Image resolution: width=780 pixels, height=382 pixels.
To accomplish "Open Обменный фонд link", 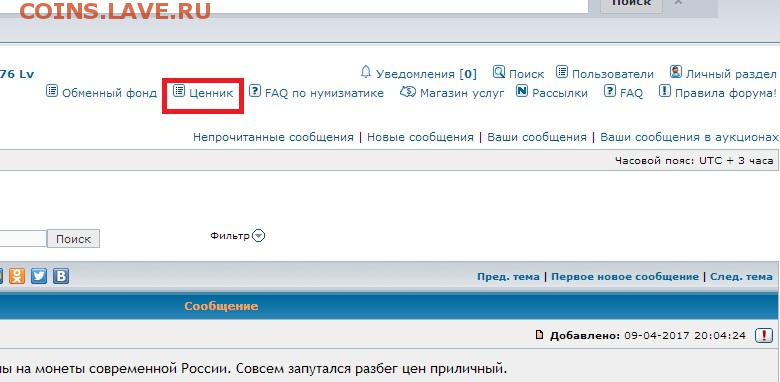I will tap(109, 93).
